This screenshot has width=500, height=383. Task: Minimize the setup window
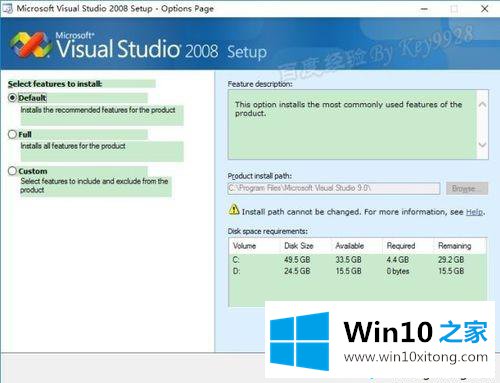point(424,9)
